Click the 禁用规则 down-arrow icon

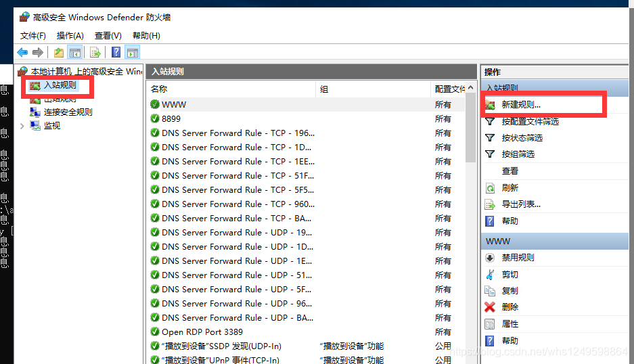[490, 258]
